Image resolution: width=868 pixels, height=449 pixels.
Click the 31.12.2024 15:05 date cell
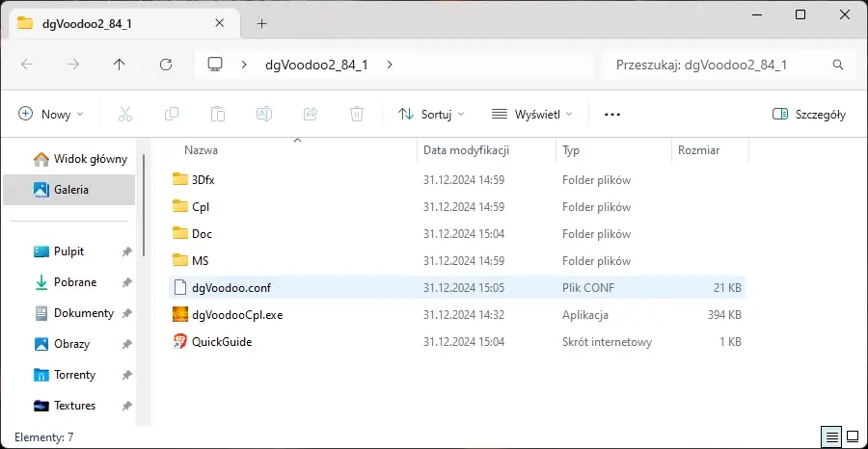464,287
